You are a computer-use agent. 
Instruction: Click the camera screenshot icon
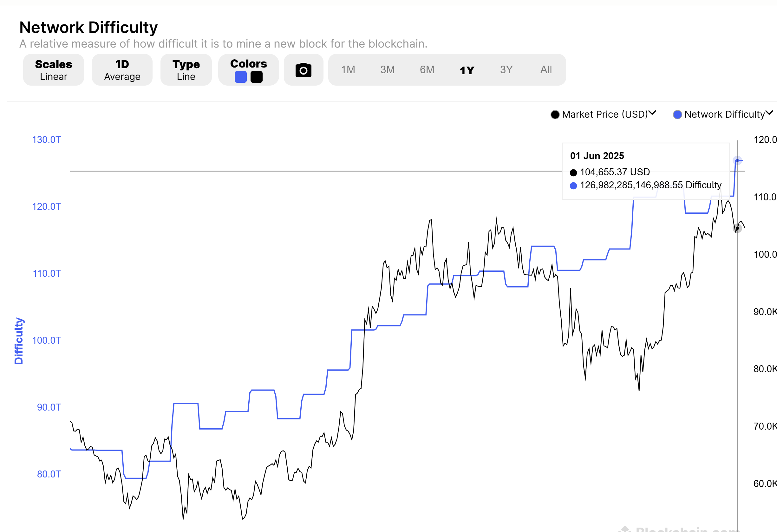(303, 70)
